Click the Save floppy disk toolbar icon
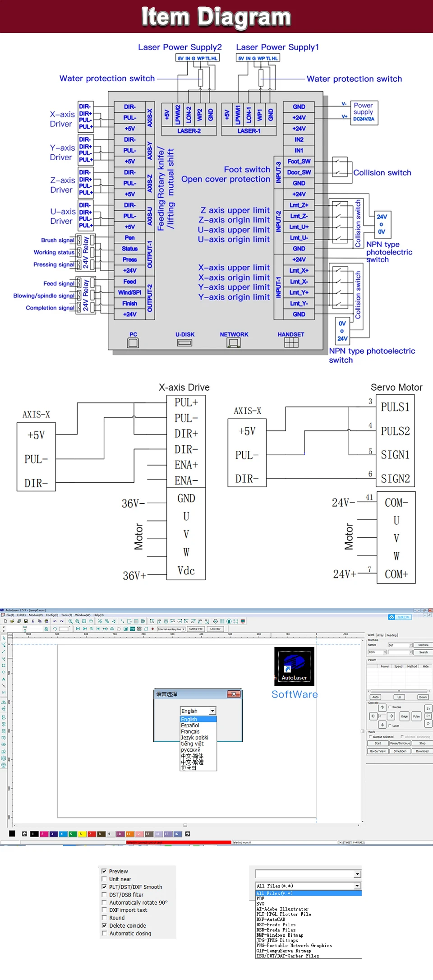This screenshot has width=433, height=980. pyautogui.click(x=26, y=621)
